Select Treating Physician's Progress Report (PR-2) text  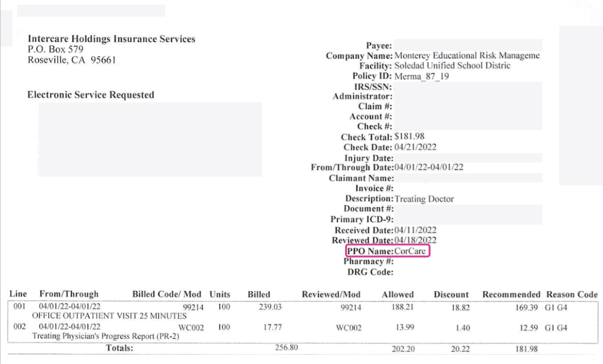coord(106,336)
